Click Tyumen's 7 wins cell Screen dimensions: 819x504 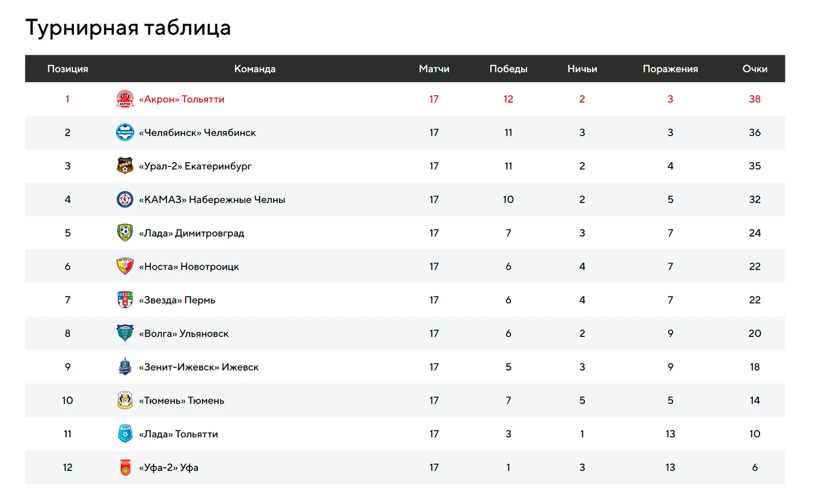point(508,401)
